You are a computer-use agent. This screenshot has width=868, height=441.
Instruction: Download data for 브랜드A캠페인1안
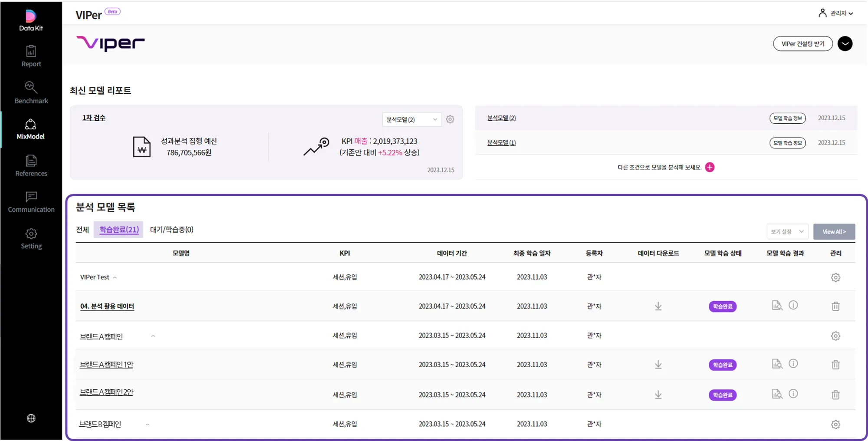click(x=658, y=365)
